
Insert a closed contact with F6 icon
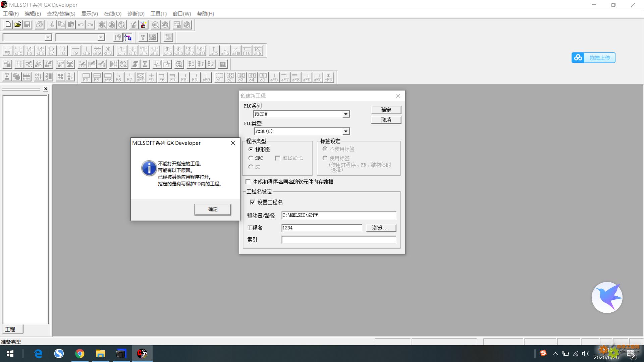pos(29,51)
